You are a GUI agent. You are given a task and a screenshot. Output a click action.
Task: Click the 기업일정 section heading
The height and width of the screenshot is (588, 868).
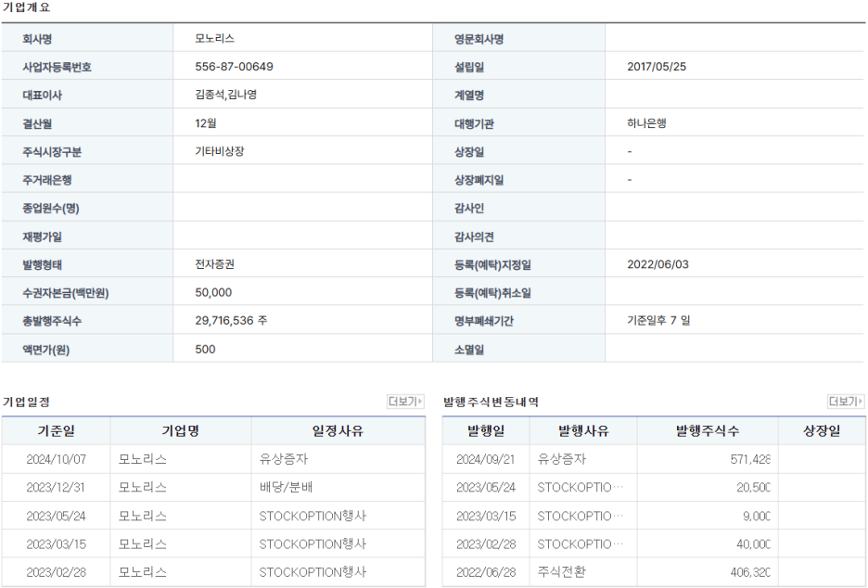(27, 402)
